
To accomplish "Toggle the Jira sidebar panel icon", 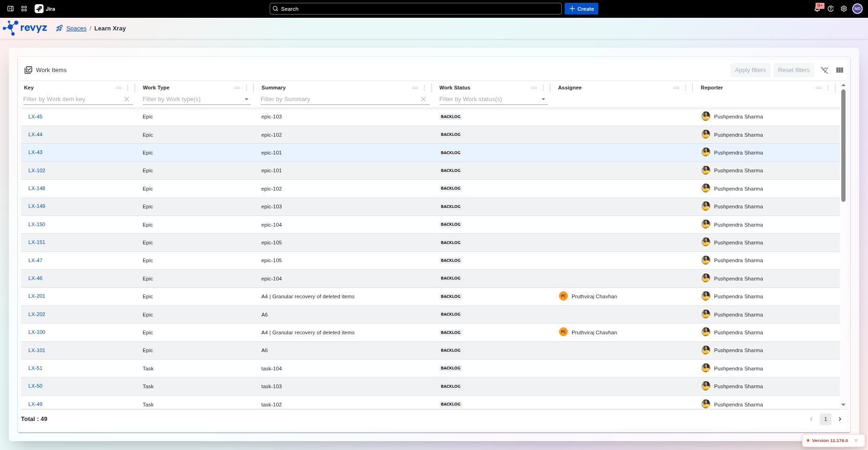I will coord(10,9).
